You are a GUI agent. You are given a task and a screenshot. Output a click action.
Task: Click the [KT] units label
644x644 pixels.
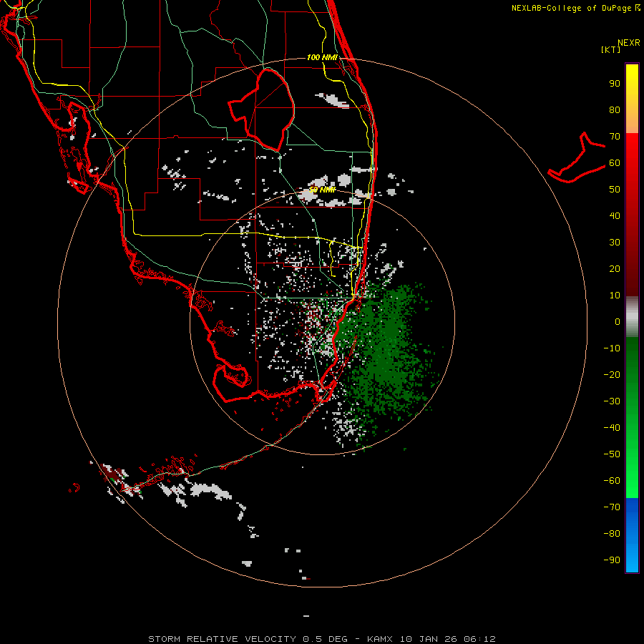611,49
